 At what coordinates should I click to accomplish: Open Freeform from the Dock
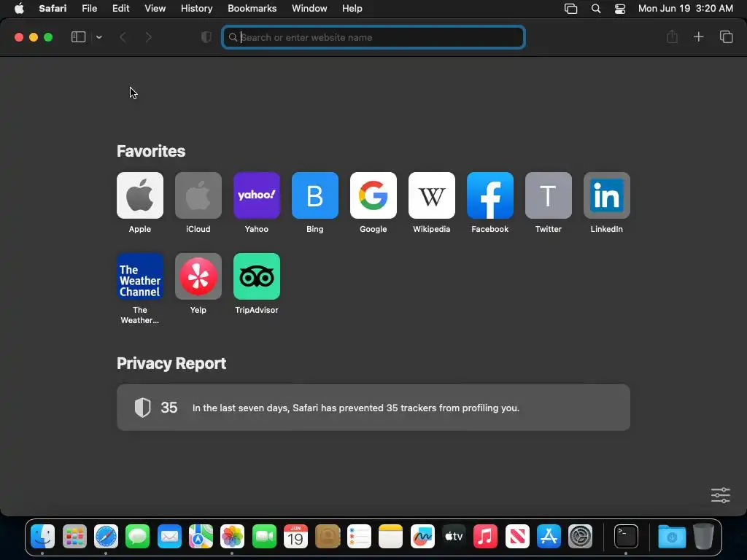pyautogui.click(x=422, y=537)
